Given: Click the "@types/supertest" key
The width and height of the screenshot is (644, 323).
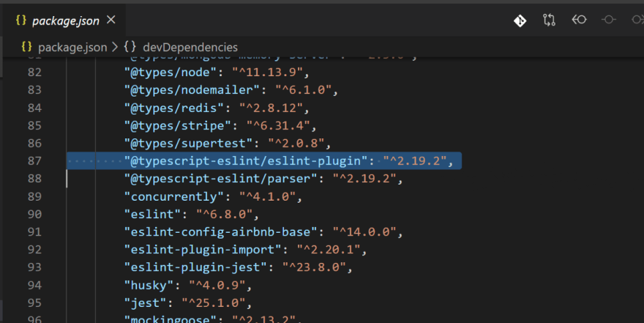Looking at the screenshot, I should (189, 143).
